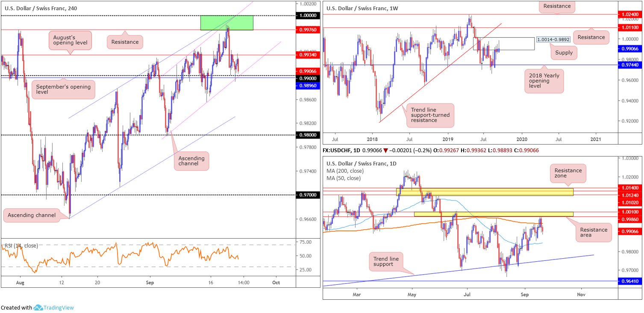The width and height of the screenshot is (644, 313).
Task: Click the 'MA (200, close)' indicator label
Action: [345, 171]
